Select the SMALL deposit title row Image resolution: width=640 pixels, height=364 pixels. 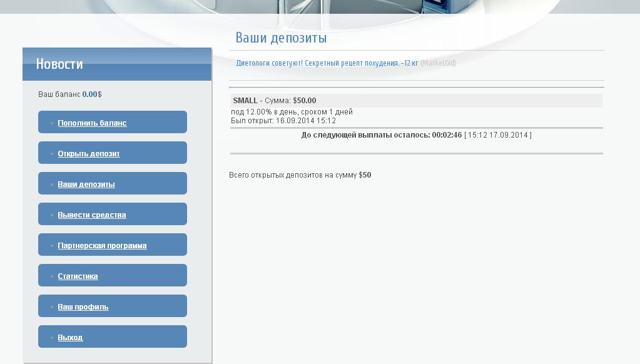point(416,101)
